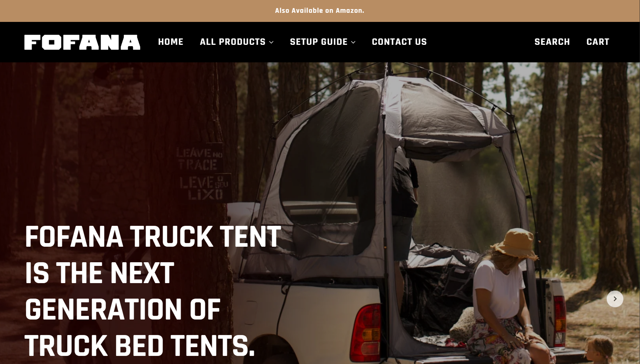The width and height of the screenshot is (640, 364).
Task: Click the Generation Of headline line
Action: tap(123, 309)
